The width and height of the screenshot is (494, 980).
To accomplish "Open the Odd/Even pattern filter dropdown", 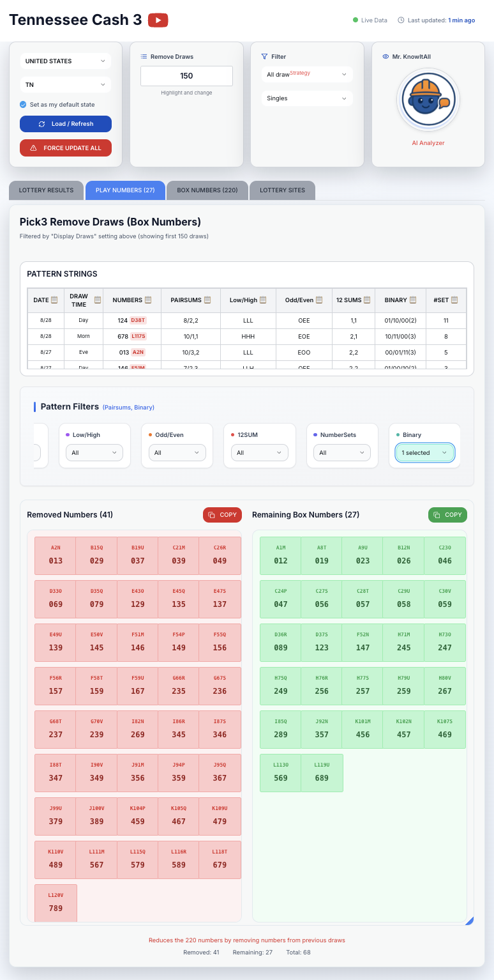I will 177,452.
